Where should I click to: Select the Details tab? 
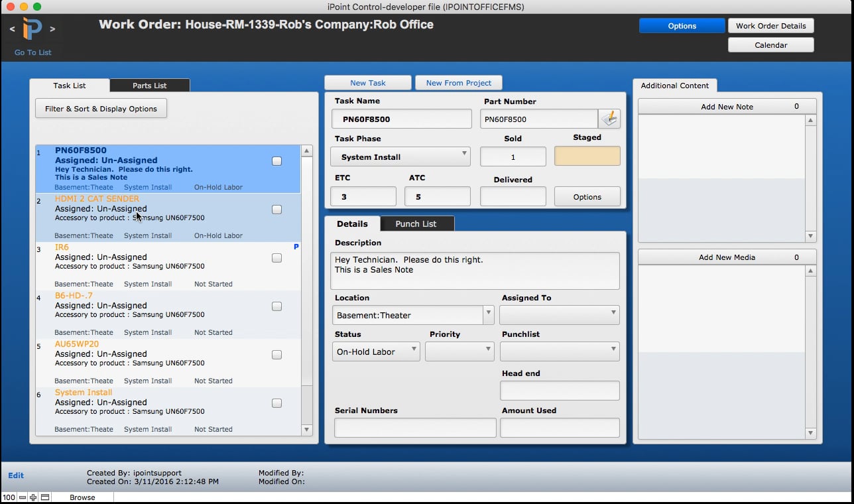352,223
